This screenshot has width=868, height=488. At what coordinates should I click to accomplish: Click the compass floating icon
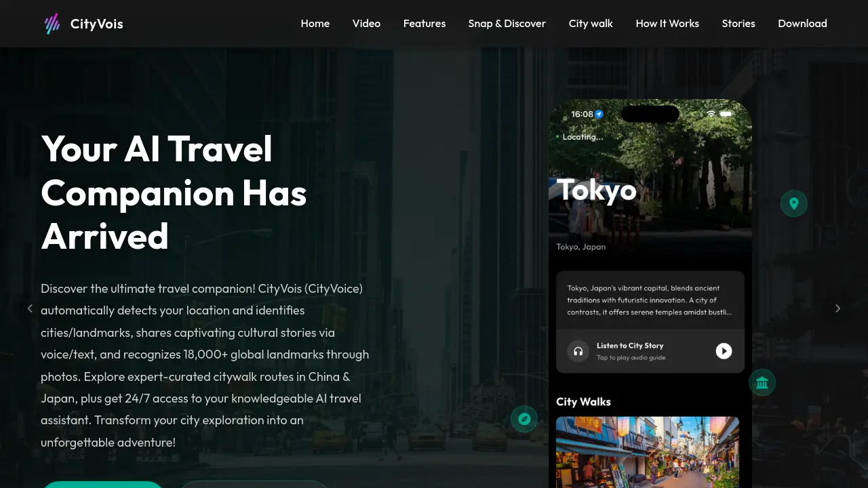[524, 418]
